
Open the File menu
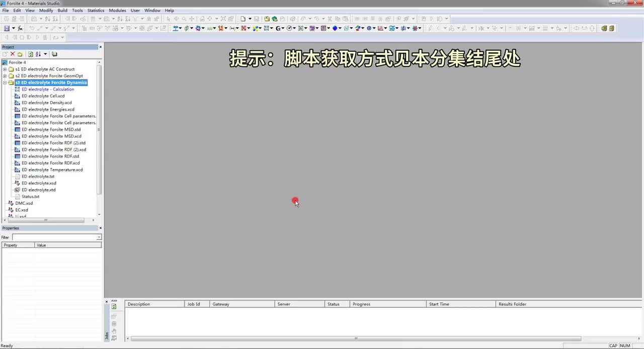[x=5, y=10]
